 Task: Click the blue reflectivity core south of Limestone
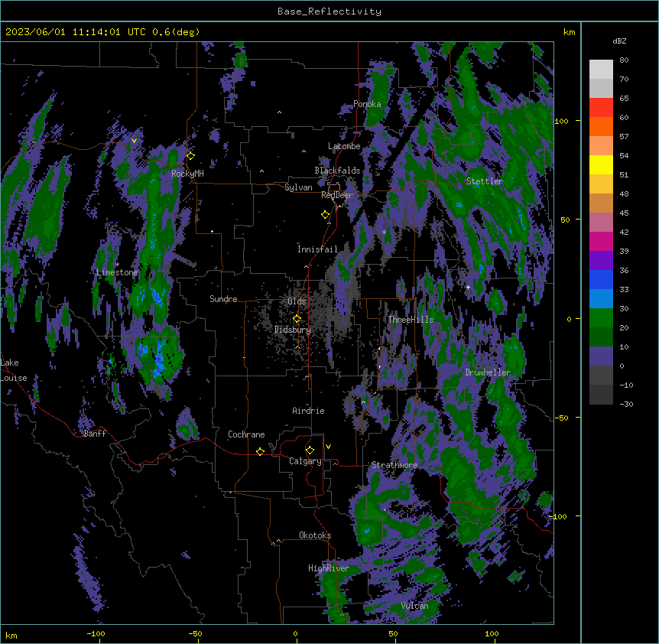click(159, 359)
